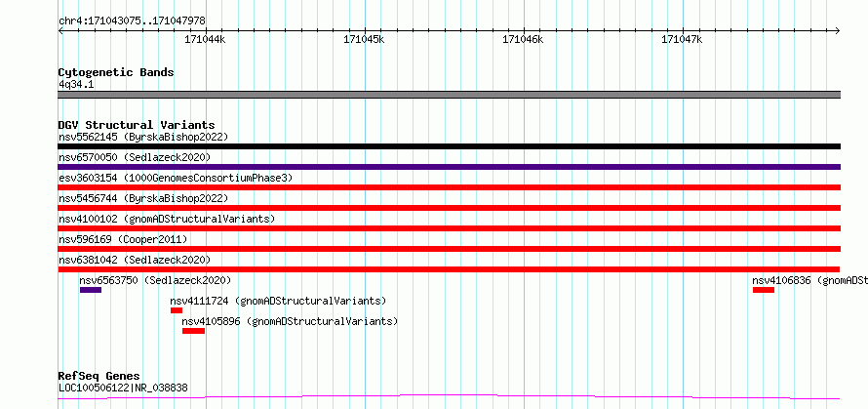The height and width of the screenshot is (409, 868).
Task: Select the red nsv5456744 variant bar
Action: tap(449, 208)
